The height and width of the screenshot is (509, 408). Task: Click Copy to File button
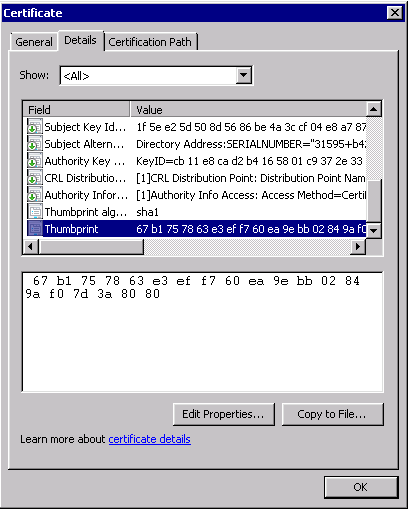[x=332, y=414]
